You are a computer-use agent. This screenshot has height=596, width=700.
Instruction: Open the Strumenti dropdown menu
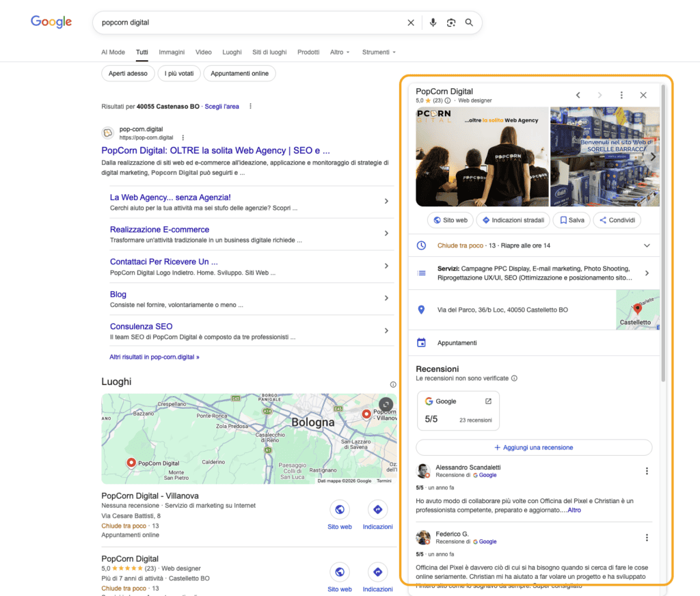coord(379,52)
